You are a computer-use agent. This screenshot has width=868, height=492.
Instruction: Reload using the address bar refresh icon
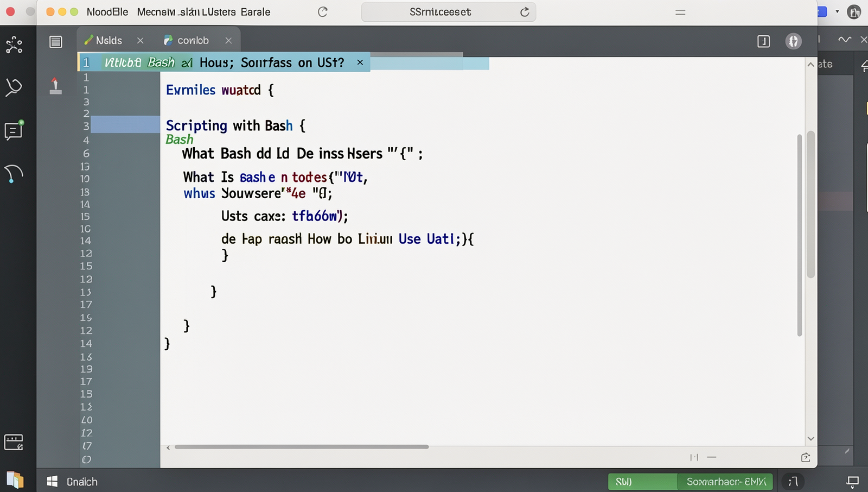525,12
